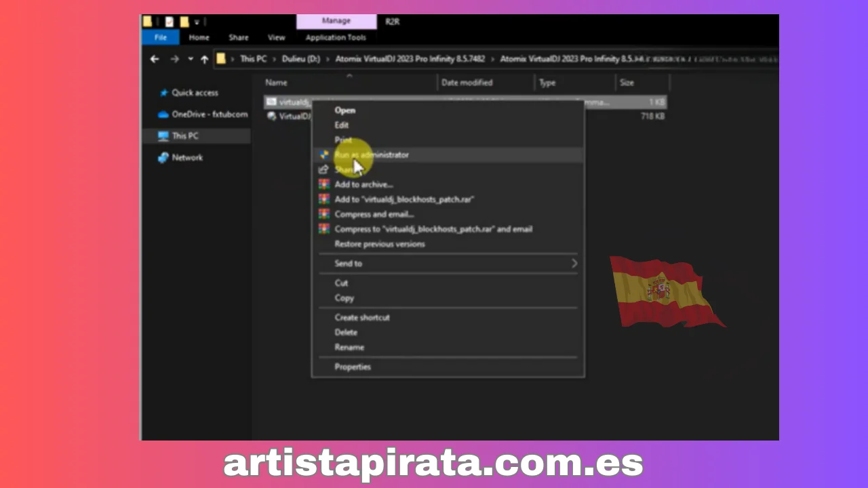Open Quick access in the navigation pane
868x488 pixels.
(x=195, y=93)
